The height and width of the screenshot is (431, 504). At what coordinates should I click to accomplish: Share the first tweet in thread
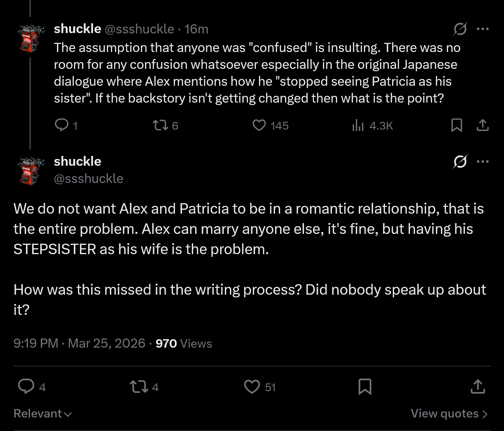(x=482, y=125)
